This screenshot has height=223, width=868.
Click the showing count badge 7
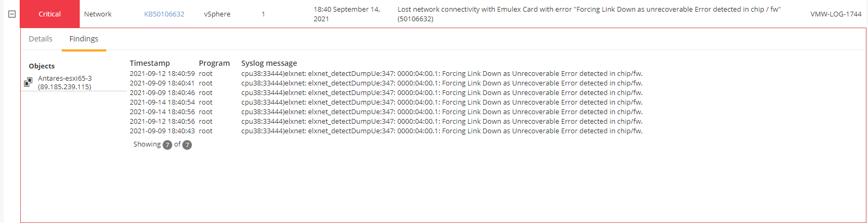click(167, 145)
